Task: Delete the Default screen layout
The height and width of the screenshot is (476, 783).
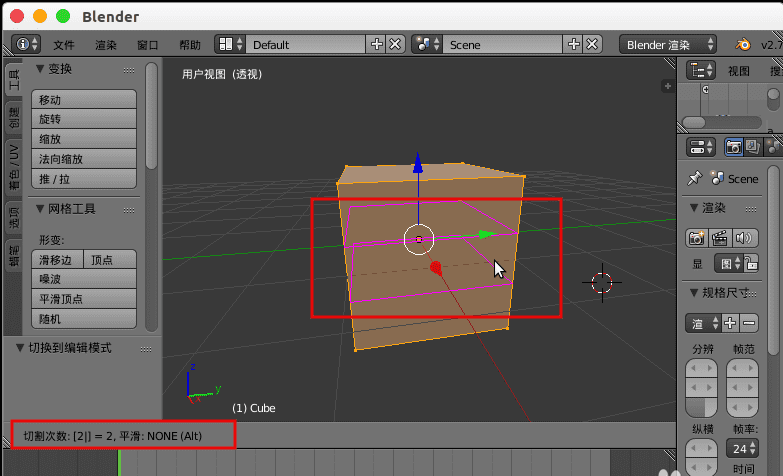Action: (395, 44)
